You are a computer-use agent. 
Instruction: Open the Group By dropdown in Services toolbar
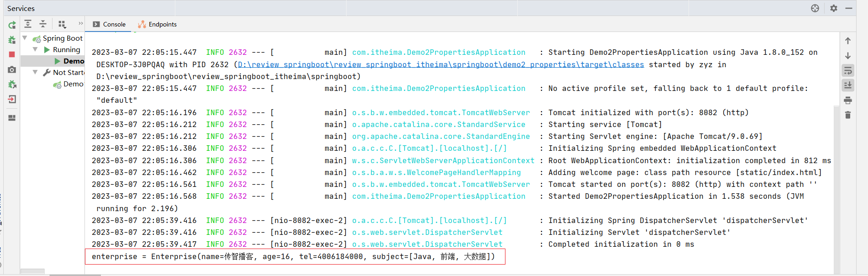(62, 24)
